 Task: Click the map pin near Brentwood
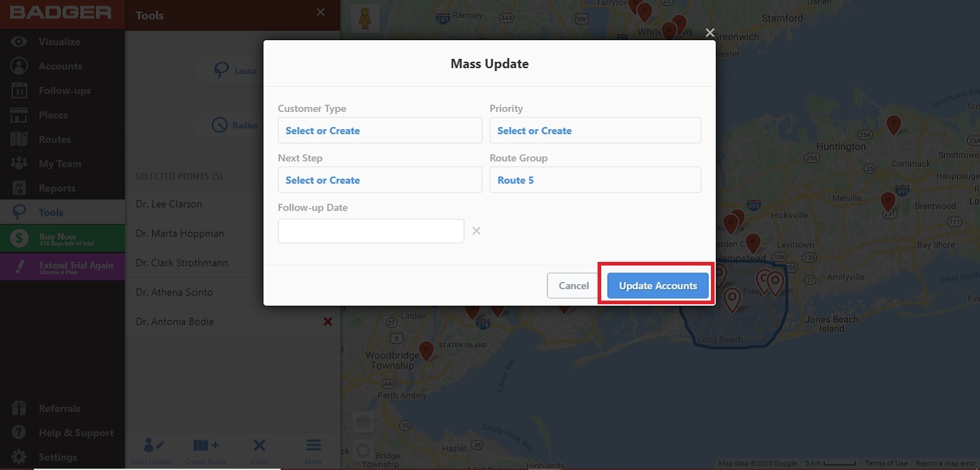[x=888, y=202]
